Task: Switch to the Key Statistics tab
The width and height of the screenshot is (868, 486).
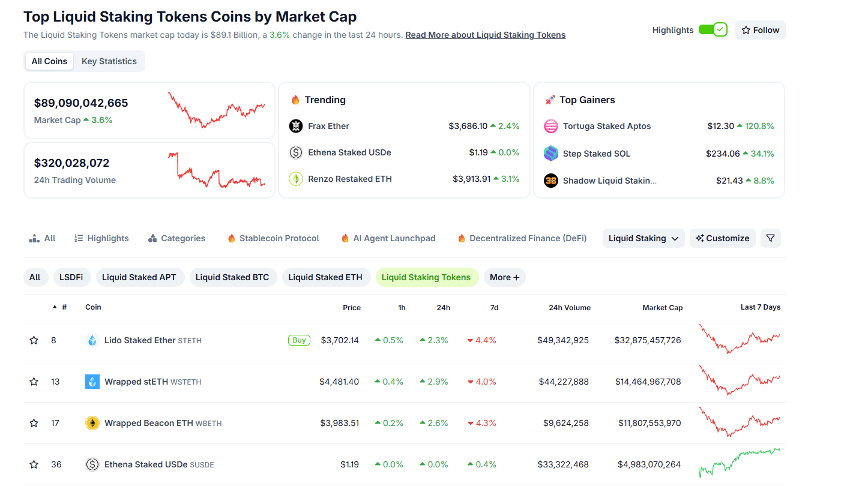Action: pos(109,61)
